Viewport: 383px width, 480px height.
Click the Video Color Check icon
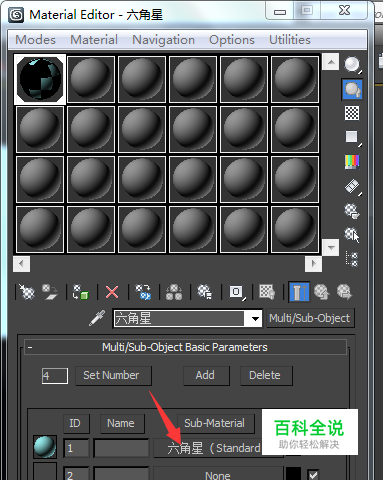[x=352, y=162]
